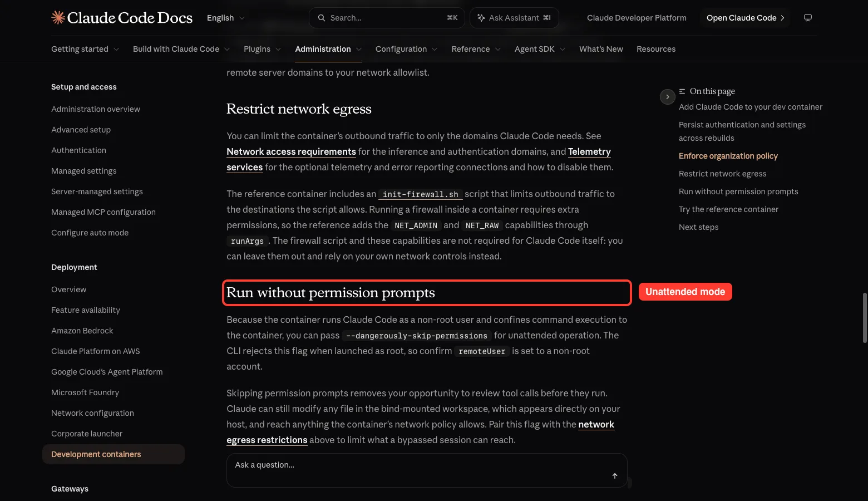Open the English language dropdown
The width and height of the screenshot is (868, 501).
click(x=226, y=18)
